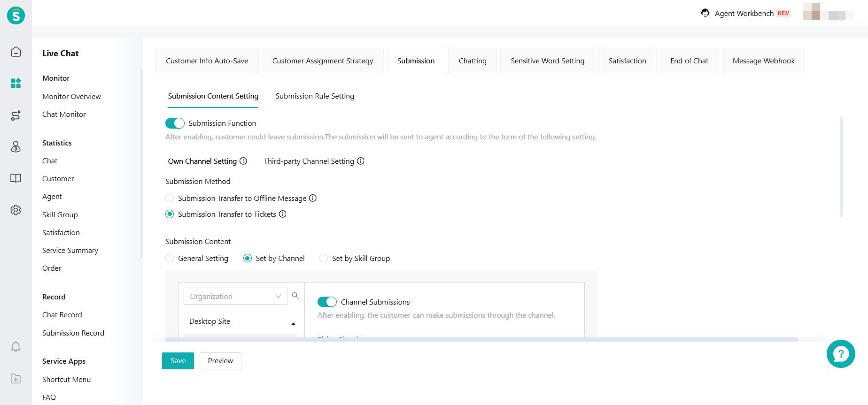
Task: Click the Preview button
Action: tap(220, 361)
